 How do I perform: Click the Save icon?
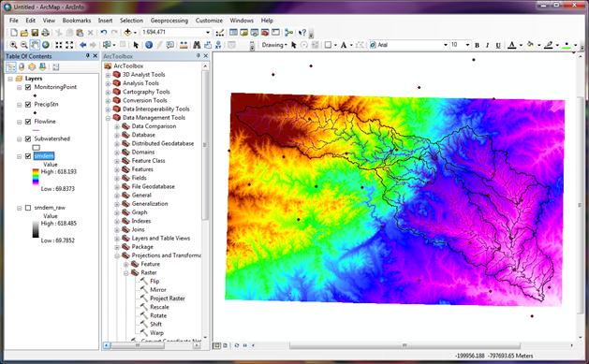(x=35, y=33)
